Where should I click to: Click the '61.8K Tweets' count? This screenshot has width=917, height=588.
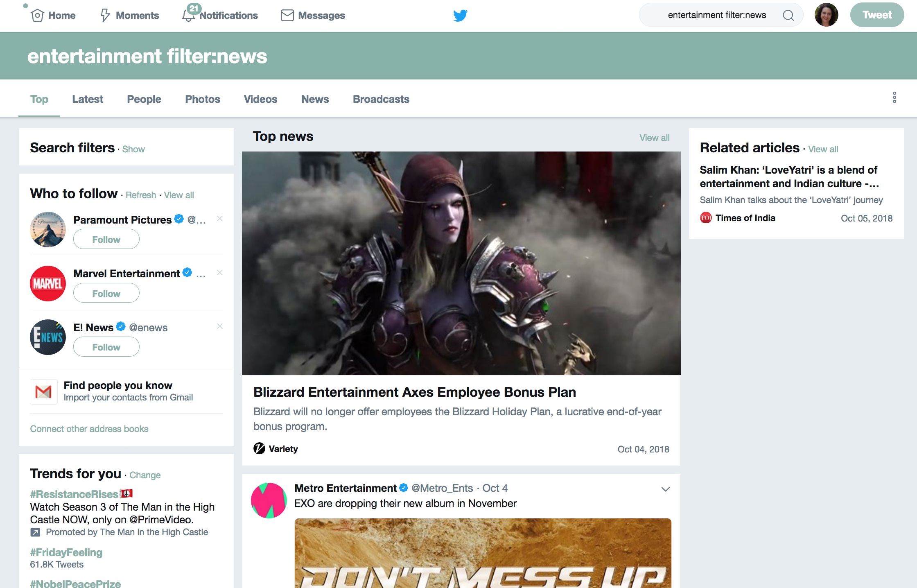57,564
